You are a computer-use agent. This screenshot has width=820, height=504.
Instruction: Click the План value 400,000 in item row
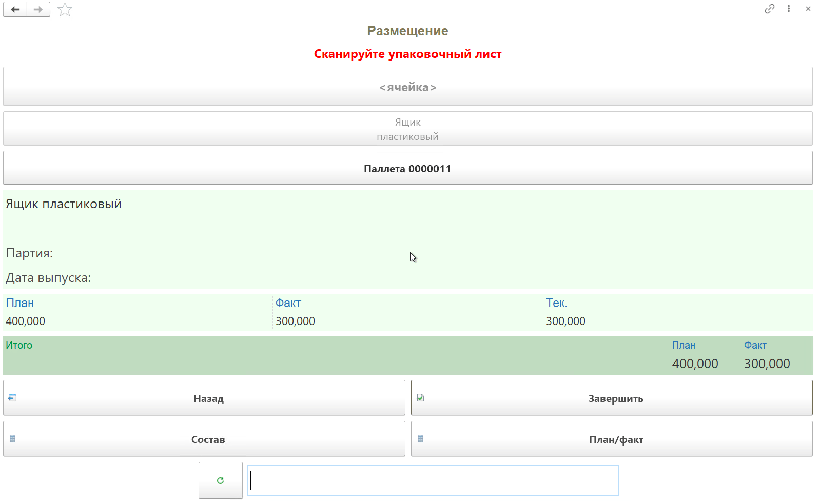click(x=26, y=321)
